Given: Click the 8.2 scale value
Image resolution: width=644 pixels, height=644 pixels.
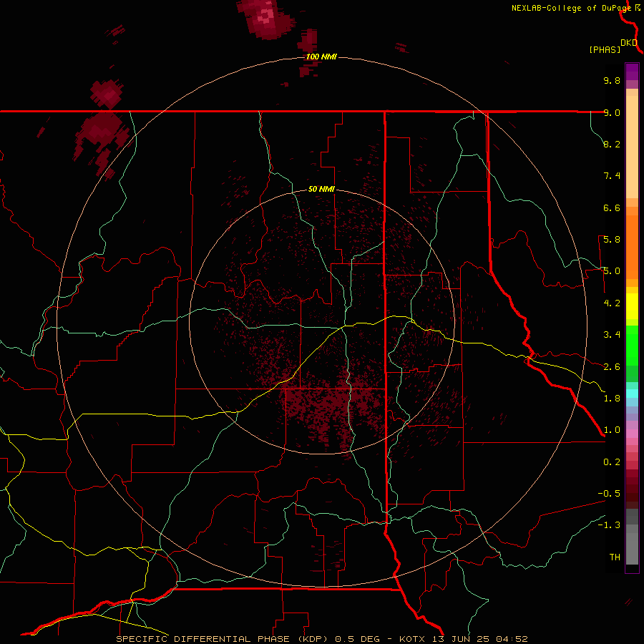Looking at the screenshot, I should (612, 144).
